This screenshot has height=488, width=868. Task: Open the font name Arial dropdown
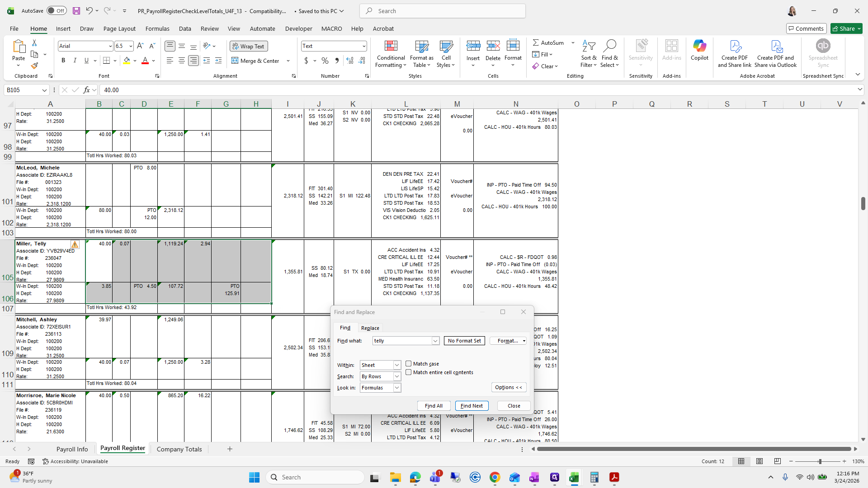click(110, 46)
